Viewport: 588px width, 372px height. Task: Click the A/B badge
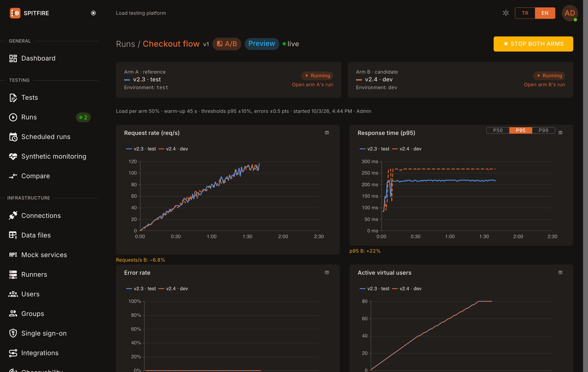pos(227,44)
